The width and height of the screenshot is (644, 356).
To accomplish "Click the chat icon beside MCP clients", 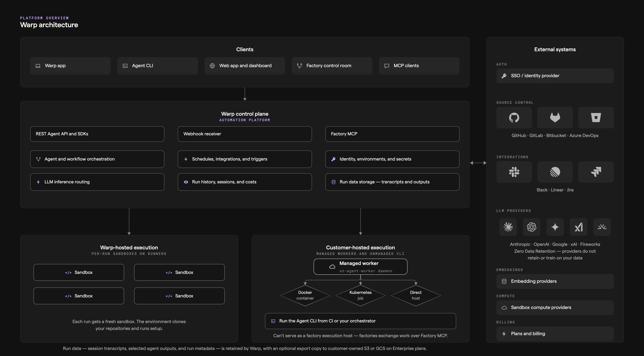I will (387, 66).
